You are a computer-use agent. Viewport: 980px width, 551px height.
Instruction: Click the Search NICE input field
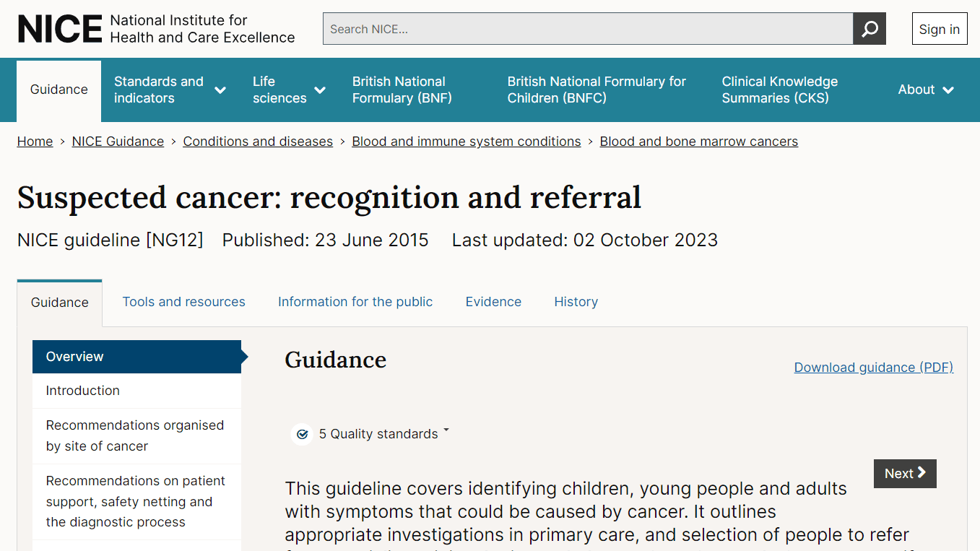point(588,29)
